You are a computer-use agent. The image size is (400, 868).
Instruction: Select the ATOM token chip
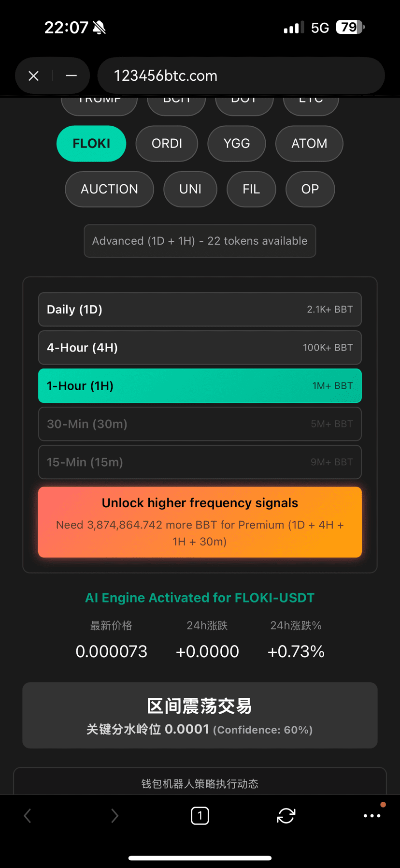pos(309,144)
